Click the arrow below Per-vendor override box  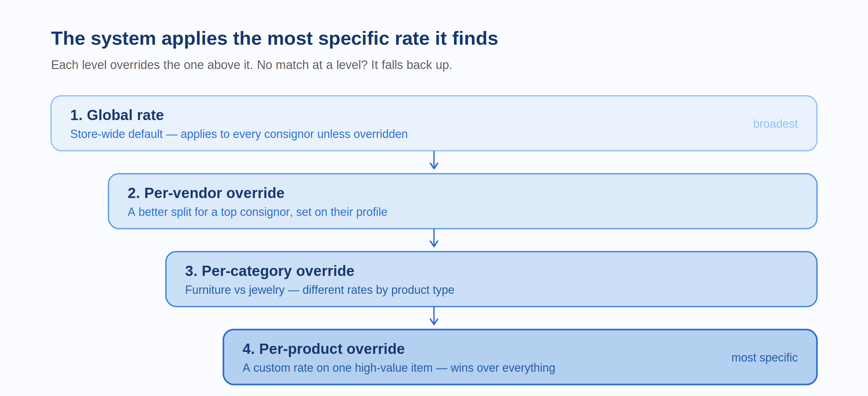pyautogui.click(x=434, y=238)
